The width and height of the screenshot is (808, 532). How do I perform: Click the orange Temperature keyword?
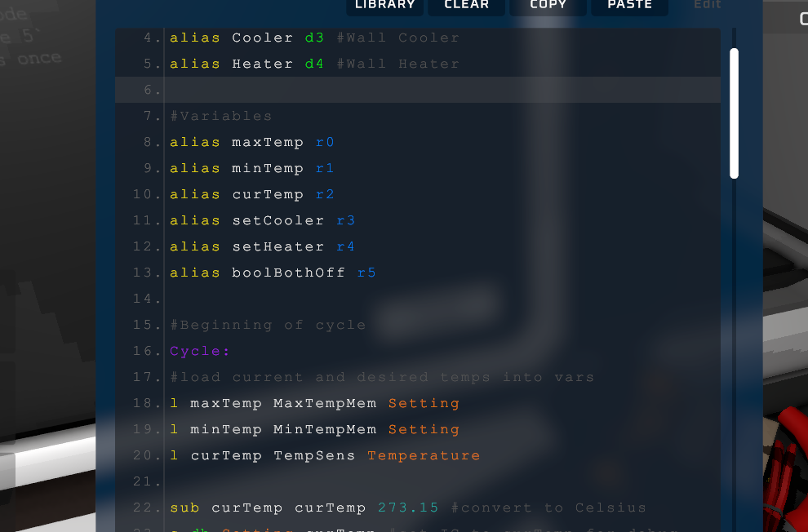424,455
